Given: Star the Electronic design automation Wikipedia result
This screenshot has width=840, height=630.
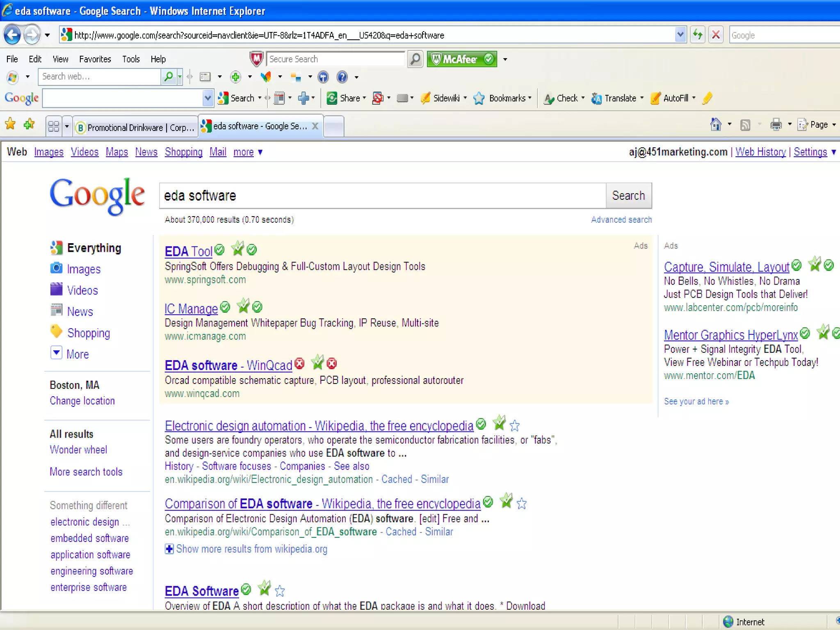Looking at the screenshot, I should click(515, 426).
